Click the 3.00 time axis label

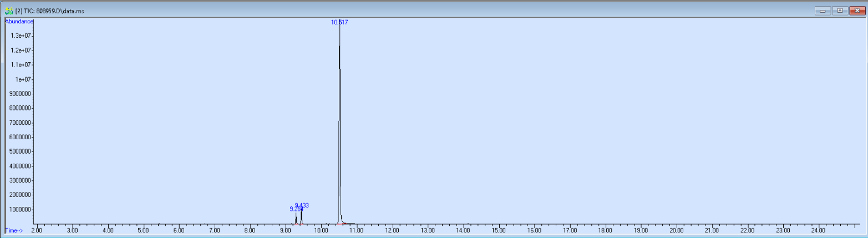tap(72, 230)
